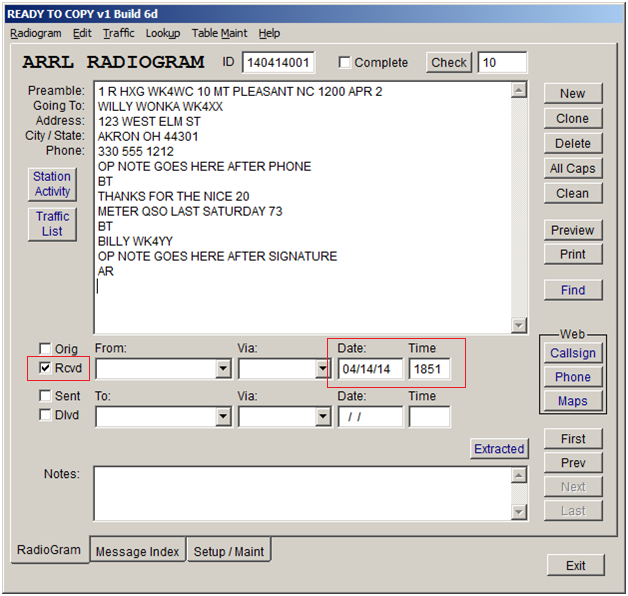Image resolution: width=628 pixels, height=596 pixels.
Task: Open the sent To dropdown
Action: click(223, 417)
